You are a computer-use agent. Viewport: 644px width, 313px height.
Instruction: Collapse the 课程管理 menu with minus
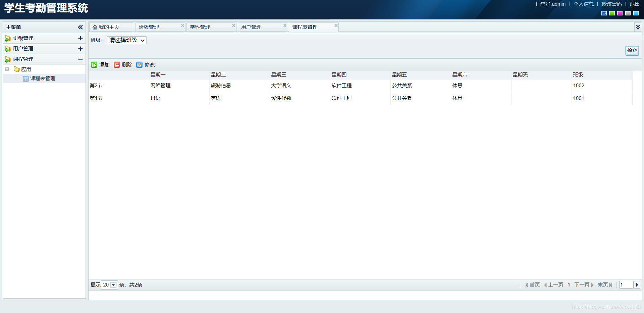tap(80, 59)
